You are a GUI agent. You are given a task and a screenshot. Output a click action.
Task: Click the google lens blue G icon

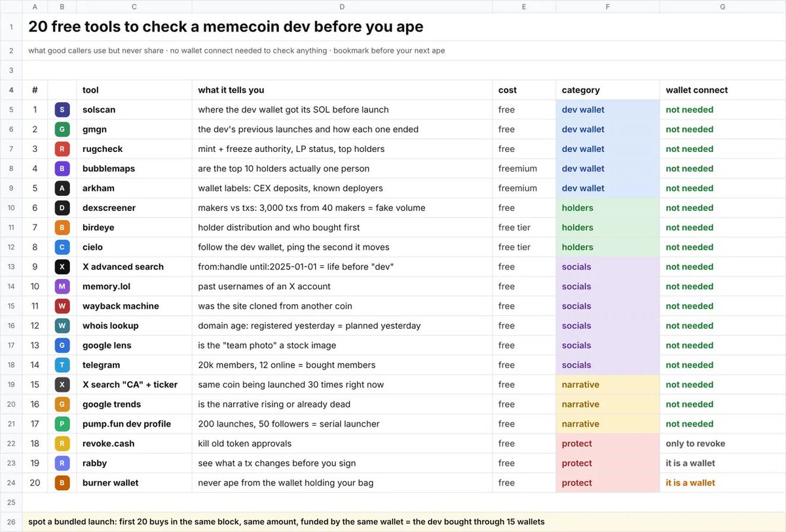click(62, 345)
